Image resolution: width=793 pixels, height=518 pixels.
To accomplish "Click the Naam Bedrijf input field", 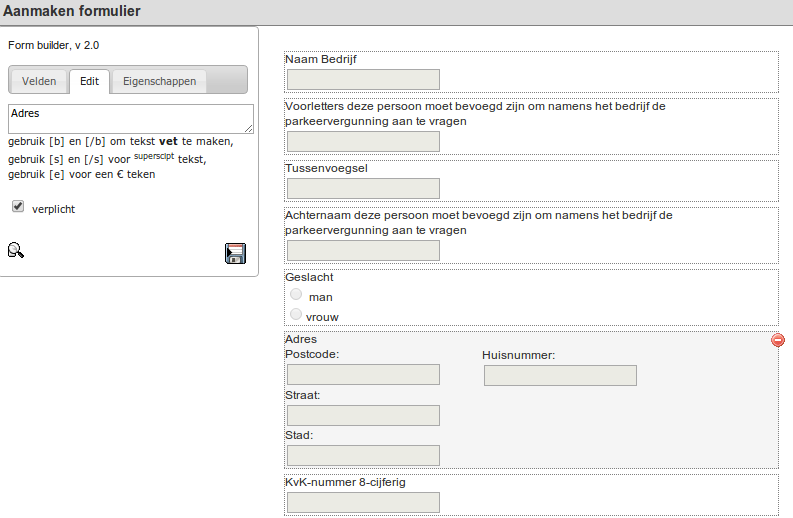I will pos(363,80).
